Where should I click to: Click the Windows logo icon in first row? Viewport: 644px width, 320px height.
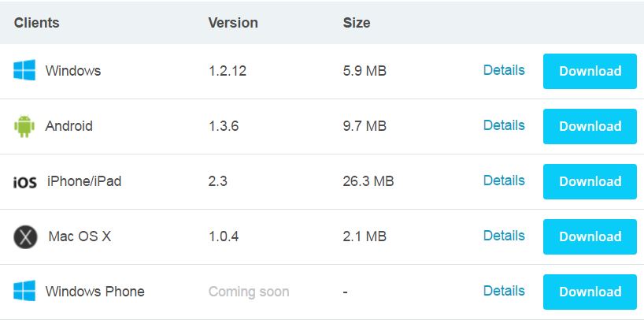coord(24,70)
